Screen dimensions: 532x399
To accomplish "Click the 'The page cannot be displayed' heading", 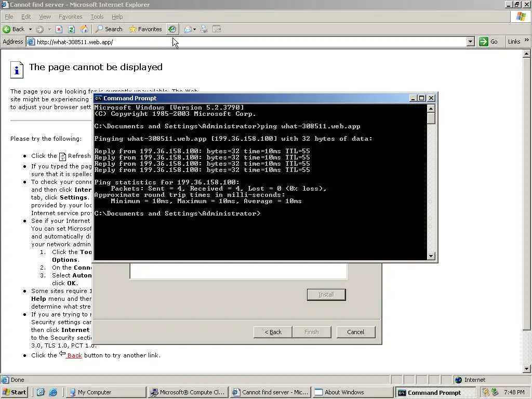I will point(96,67).
